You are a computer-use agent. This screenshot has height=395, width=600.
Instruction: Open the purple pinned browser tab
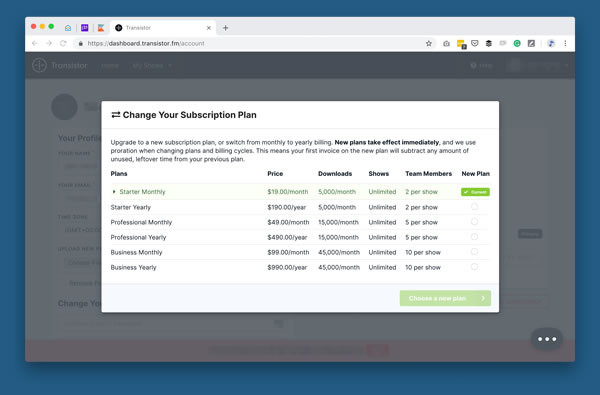[85, 28]
